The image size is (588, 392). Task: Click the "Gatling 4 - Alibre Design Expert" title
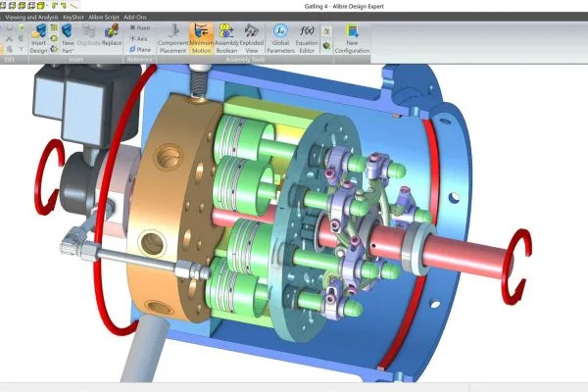point(344,6)
